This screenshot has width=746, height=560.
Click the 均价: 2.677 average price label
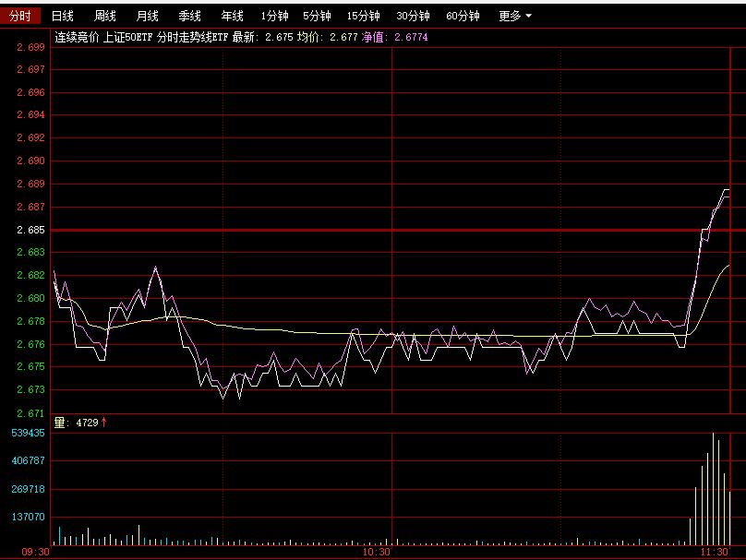tap(328, 37)
